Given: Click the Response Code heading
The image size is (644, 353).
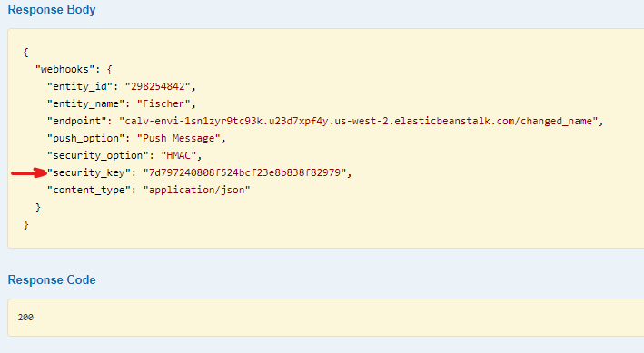Looking at the screenshot, I should 52,279.
